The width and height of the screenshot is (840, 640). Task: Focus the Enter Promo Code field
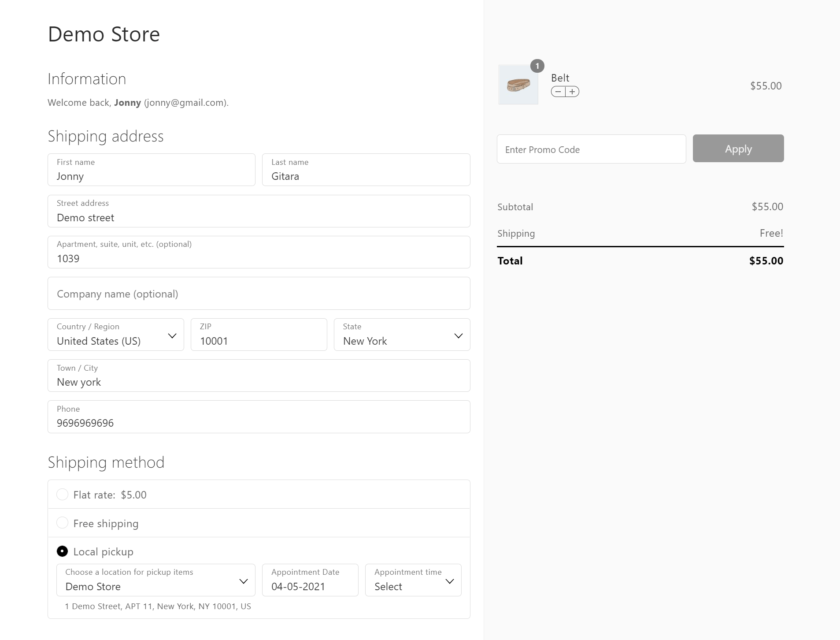click(x=591, y=149)
